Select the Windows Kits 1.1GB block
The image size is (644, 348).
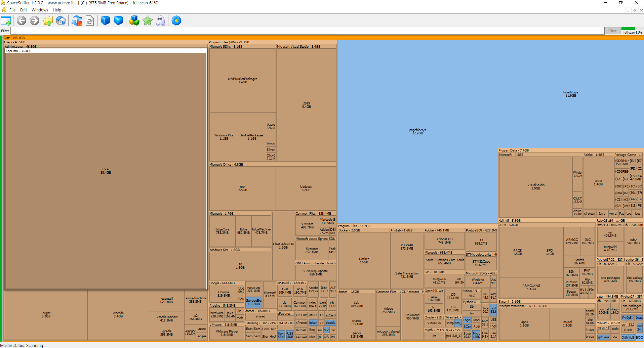pyautogui.click(x=224, y=137)
